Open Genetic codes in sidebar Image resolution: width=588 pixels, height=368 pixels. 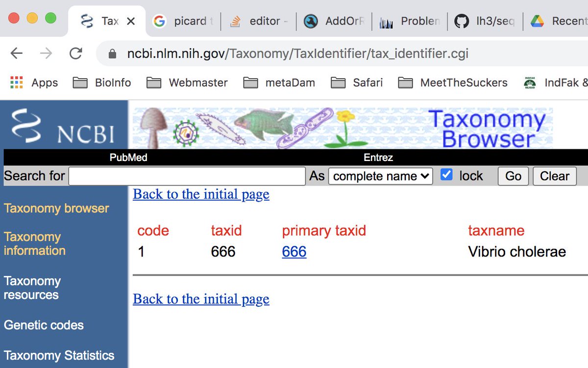44,325
